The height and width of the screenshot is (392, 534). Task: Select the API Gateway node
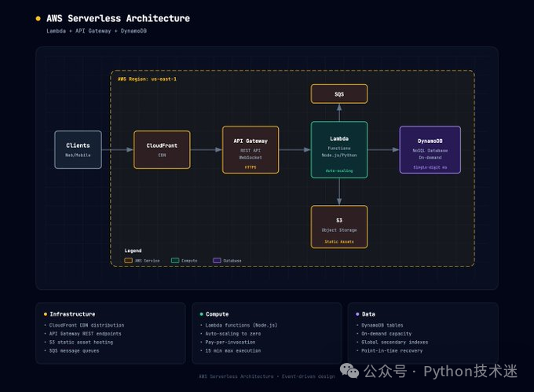[x=251, y=149]
